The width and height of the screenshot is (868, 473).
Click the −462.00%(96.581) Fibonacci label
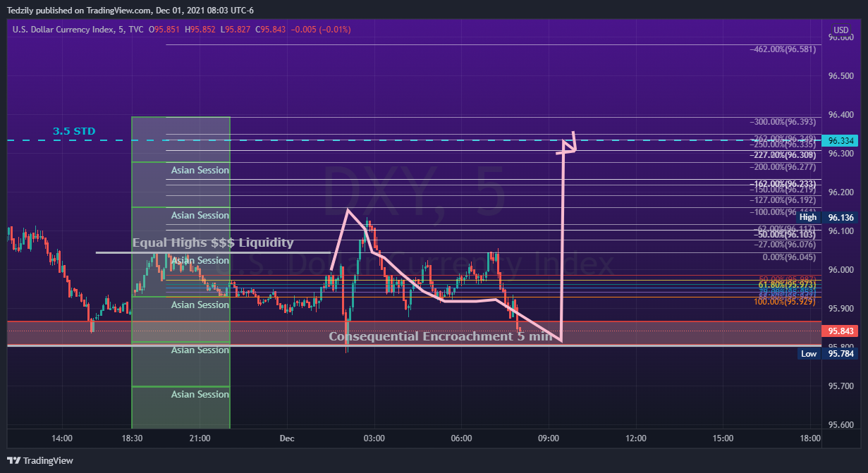[783, 49]
